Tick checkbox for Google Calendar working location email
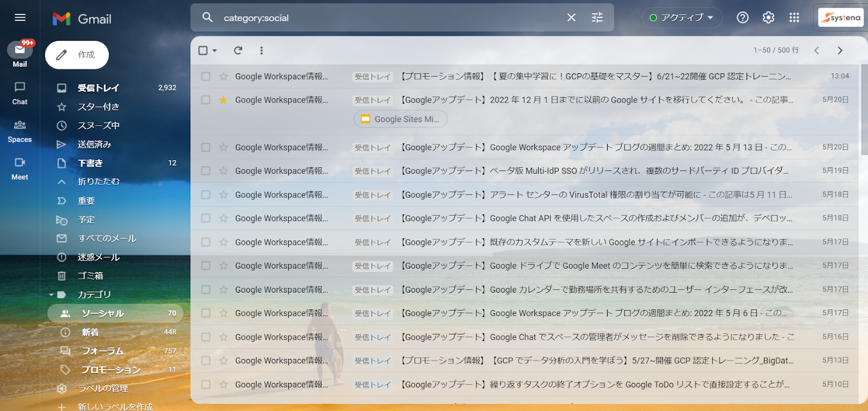The height and width of the screenshot is (411, 868). click(206, 289)
